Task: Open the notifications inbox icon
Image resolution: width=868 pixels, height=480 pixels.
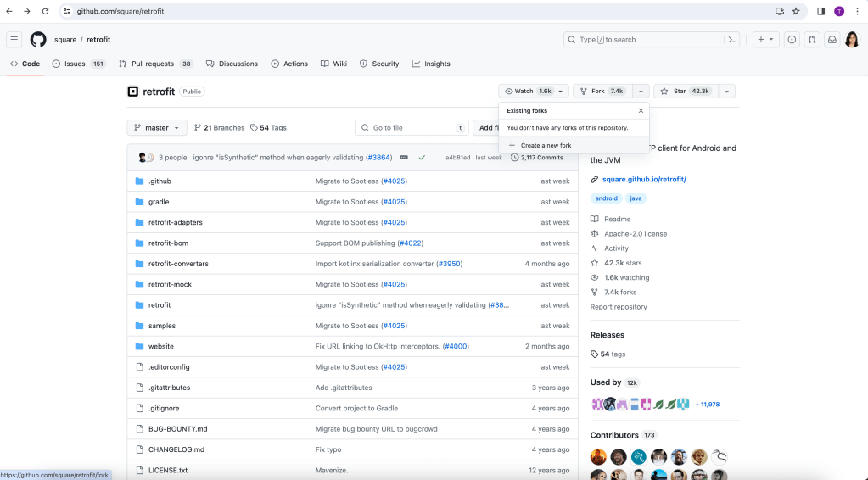Action: pyautogui.click(x=832, y=40)
